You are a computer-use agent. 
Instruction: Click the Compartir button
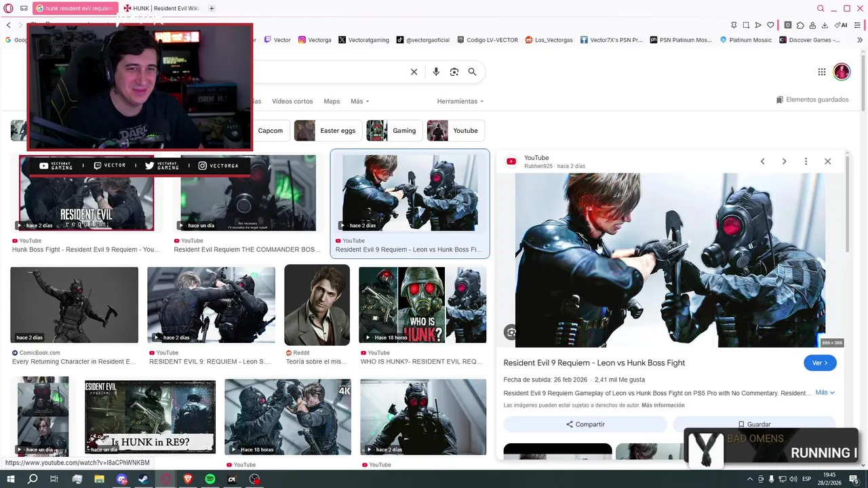coord(585,424)
